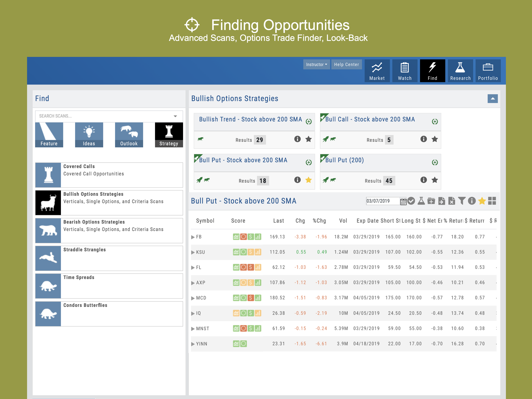Switch to the Research tab

coord(460,71)
